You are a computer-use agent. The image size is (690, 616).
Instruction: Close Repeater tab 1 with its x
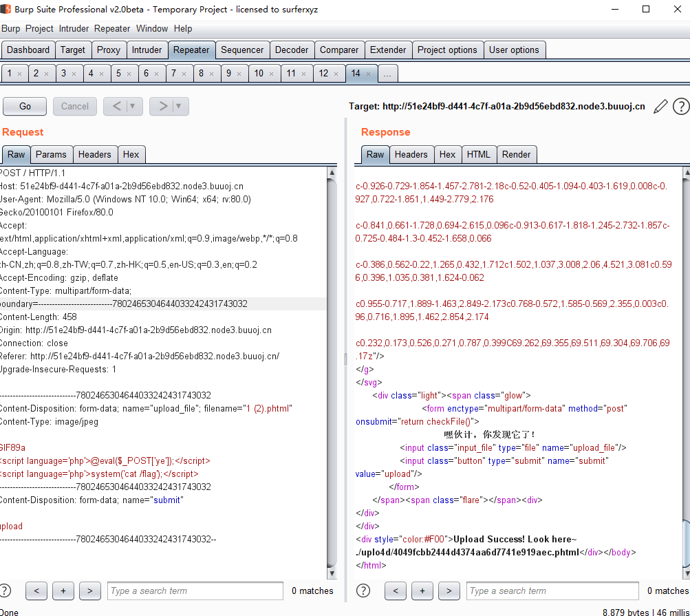(x=19, y=74)
